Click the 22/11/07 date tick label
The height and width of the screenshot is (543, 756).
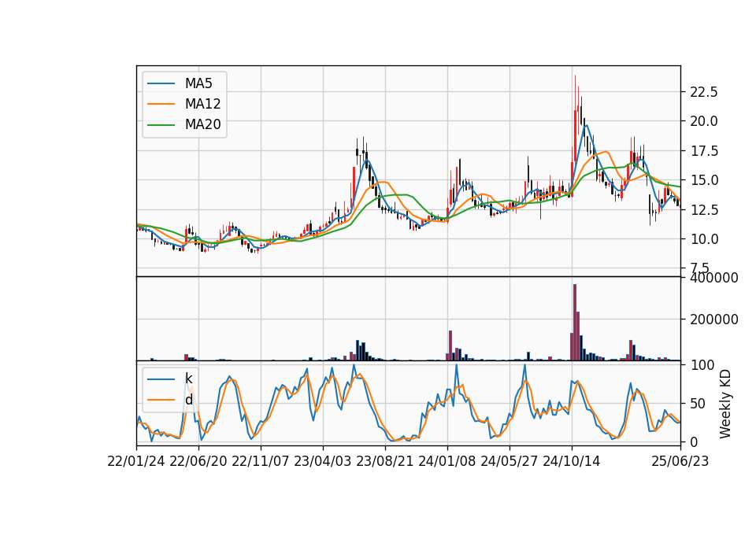point(261,461)
